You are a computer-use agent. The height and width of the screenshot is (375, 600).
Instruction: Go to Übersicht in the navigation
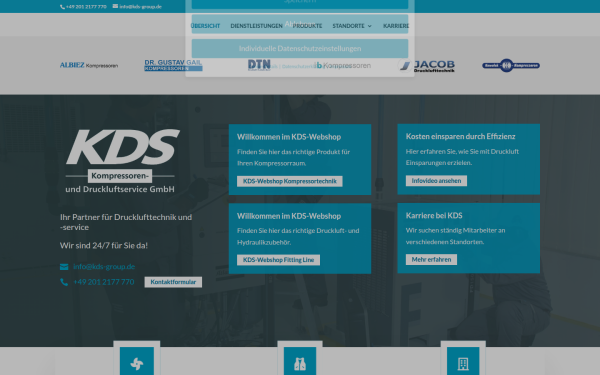coord(205,26)
